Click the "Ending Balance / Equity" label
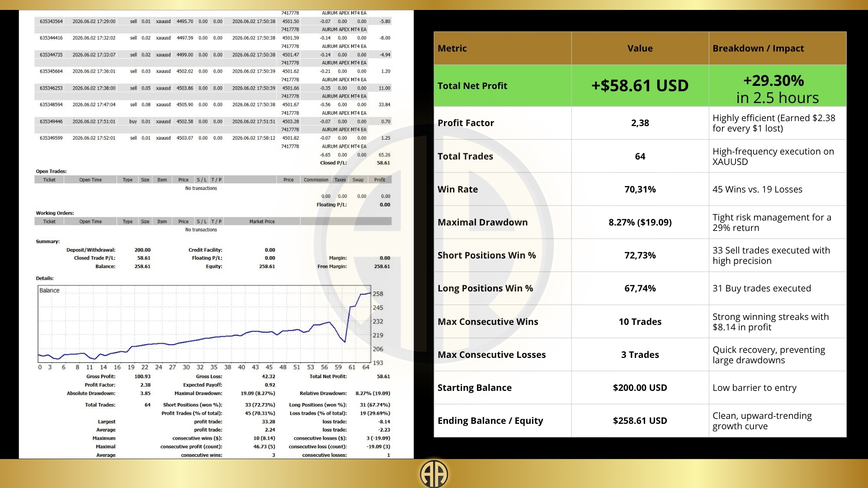Viewport: 868px width, 488px height. pyautogui.click(x=490, y=421)
